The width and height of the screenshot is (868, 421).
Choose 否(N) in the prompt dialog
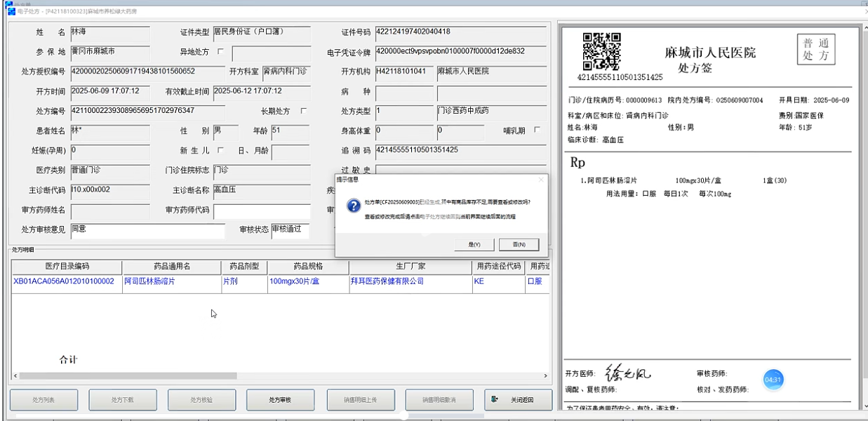click(519, 244)
